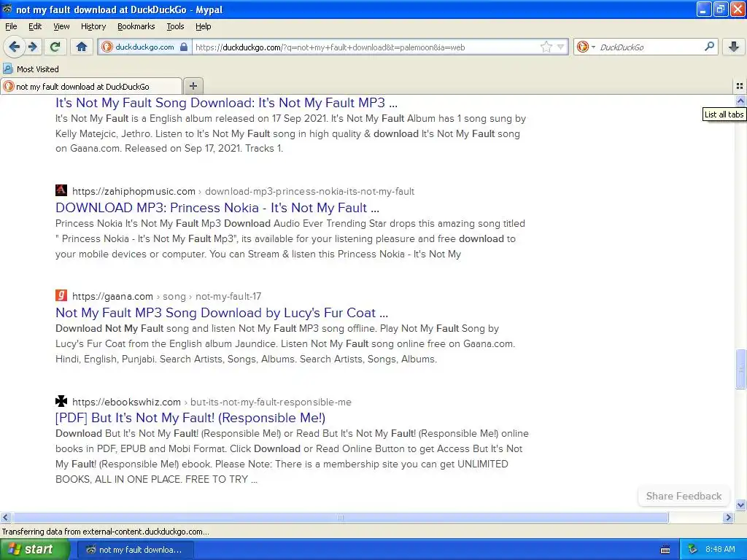
Task: Open the address bar history dropdown arrow
Action: 561,47
